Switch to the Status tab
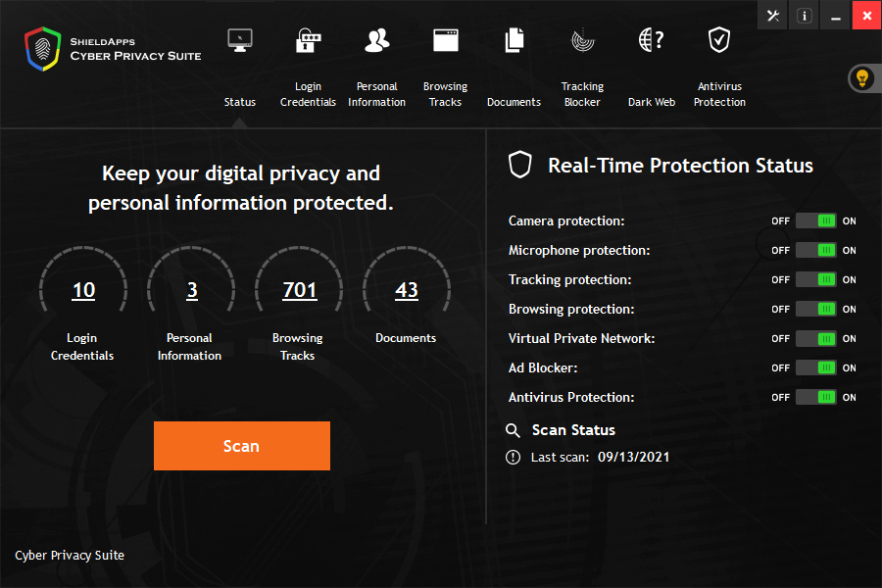882x588 pixels. [x=239, y=69]
